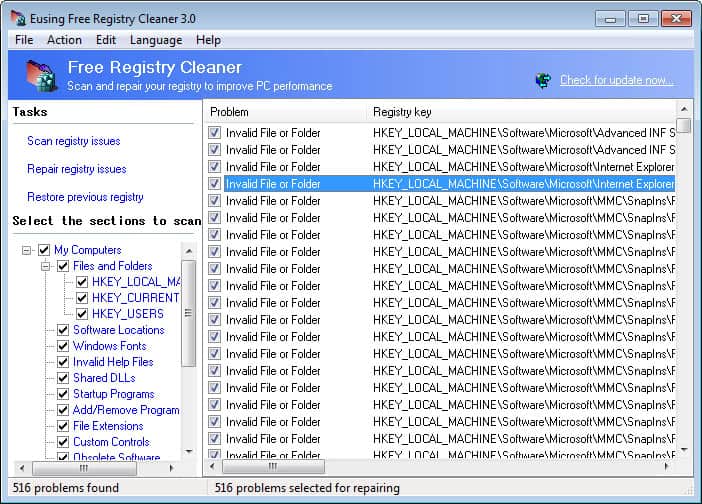Screen dimensions: 702x504
Task: Uncheck the Windows Fonts checkbox
Action: (x=63, y=346)
